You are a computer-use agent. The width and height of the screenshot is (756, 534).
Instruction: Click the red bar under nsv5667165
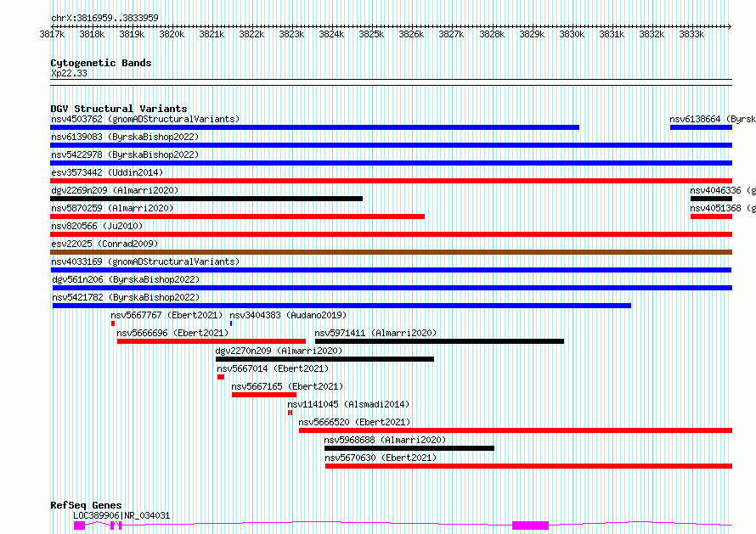point(264,396)
